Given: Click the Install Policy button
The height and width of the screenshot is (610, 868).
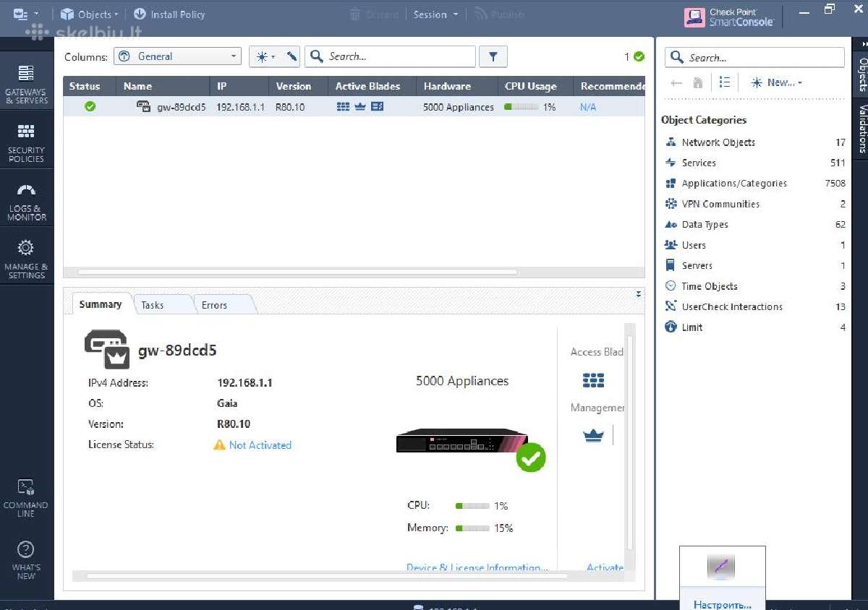Looking at the screenshot, I should tap(169, 14).
